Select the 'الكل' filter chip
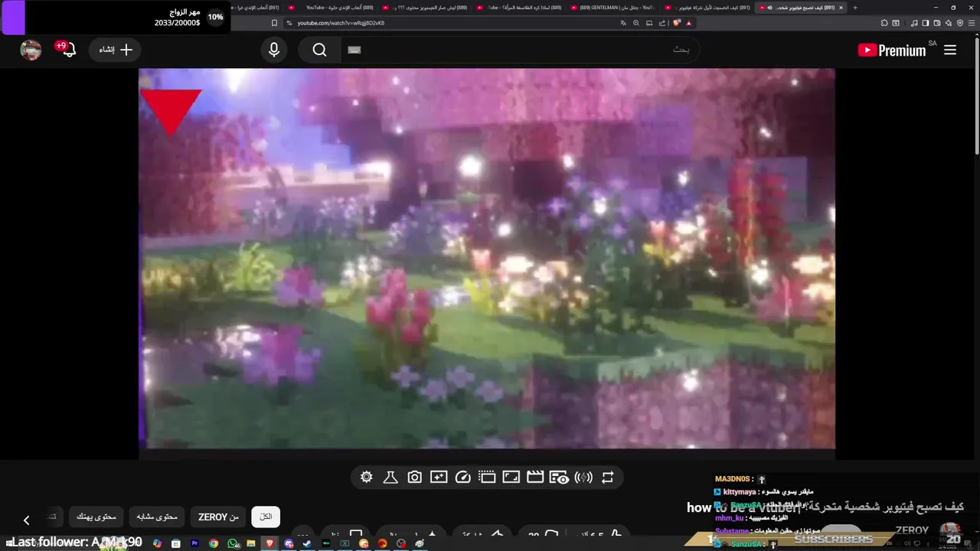 point(266,517)
